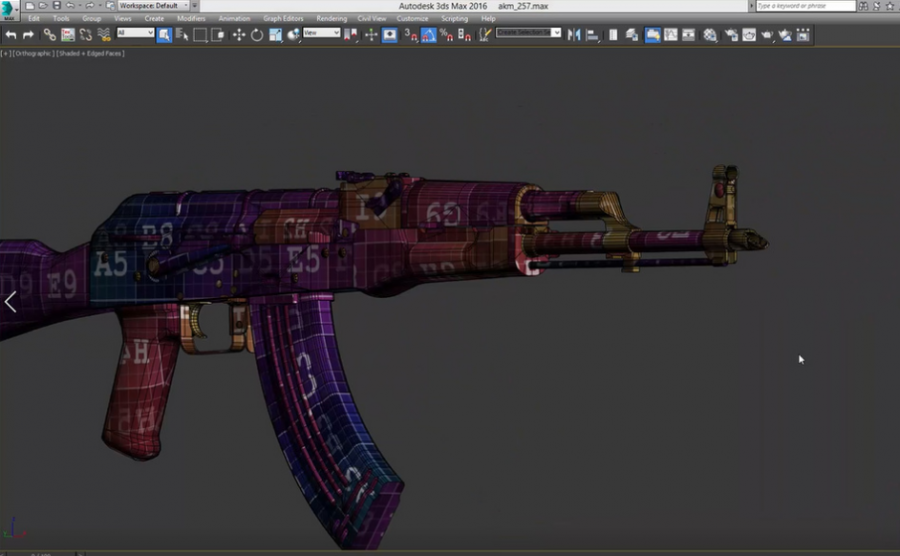This screenshot has width=900, height=556.
Task: Click Select and Manipulate icon
Action: tap(371, 35)
